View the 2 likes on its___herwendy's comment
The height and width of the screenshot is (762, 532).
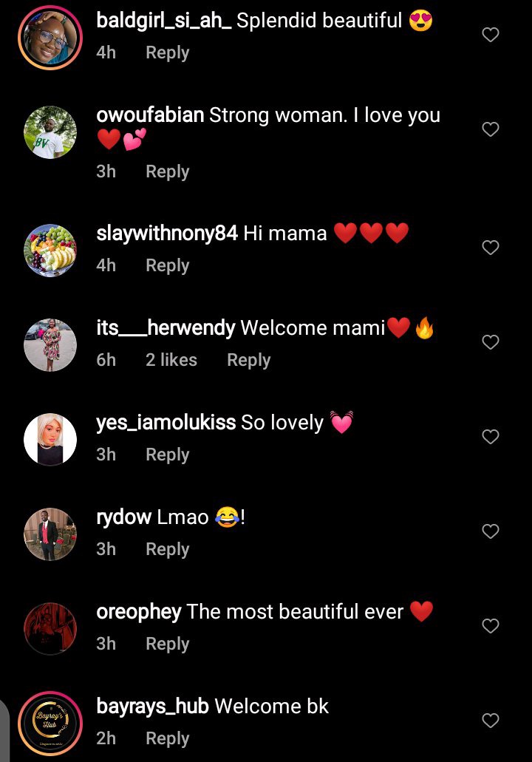pos(171,360)
